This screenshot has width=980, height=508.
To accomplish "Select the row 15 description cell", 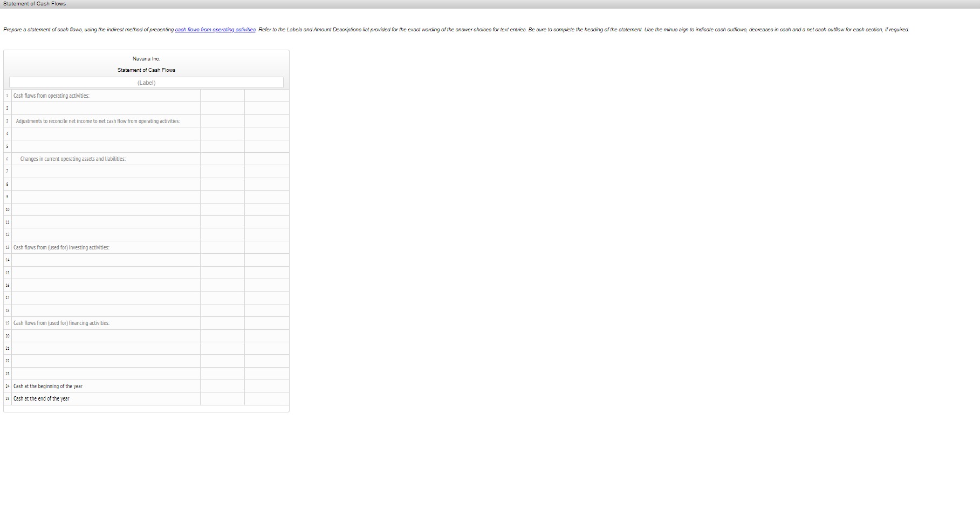I will click(106, 273).
